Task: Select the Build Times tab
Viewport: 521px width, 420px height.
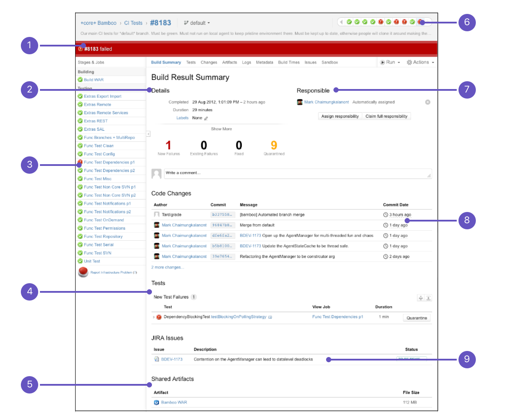Action: [289, 63]
